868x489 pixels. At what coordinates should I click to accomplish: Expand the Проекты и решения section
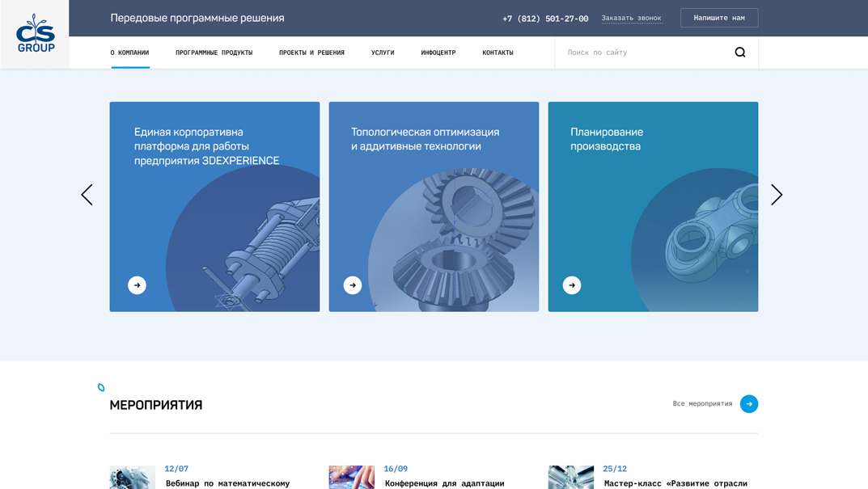[x=311, y=52]
